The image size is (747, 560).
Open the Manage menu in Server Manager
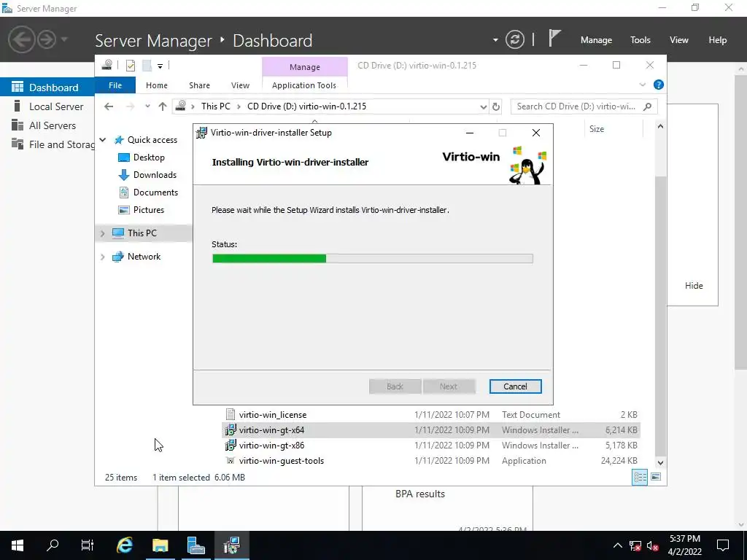click(x=596, y=40)
